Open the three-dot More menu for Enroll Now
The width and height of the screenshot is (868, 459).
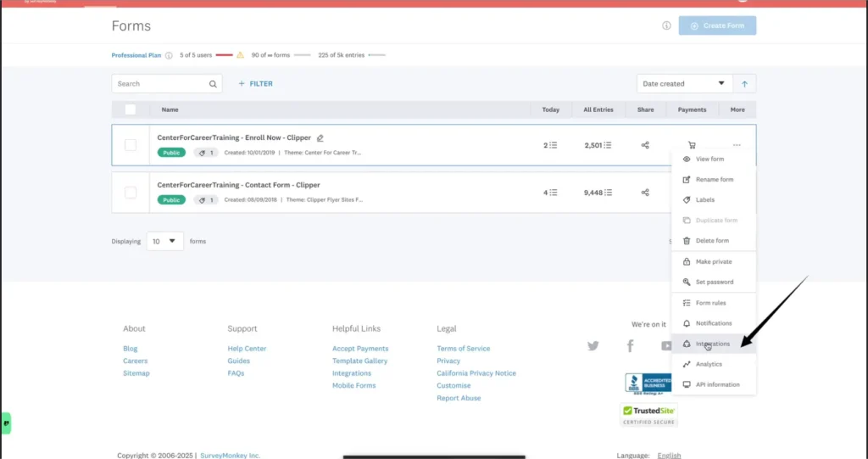(x=737, y=145)
